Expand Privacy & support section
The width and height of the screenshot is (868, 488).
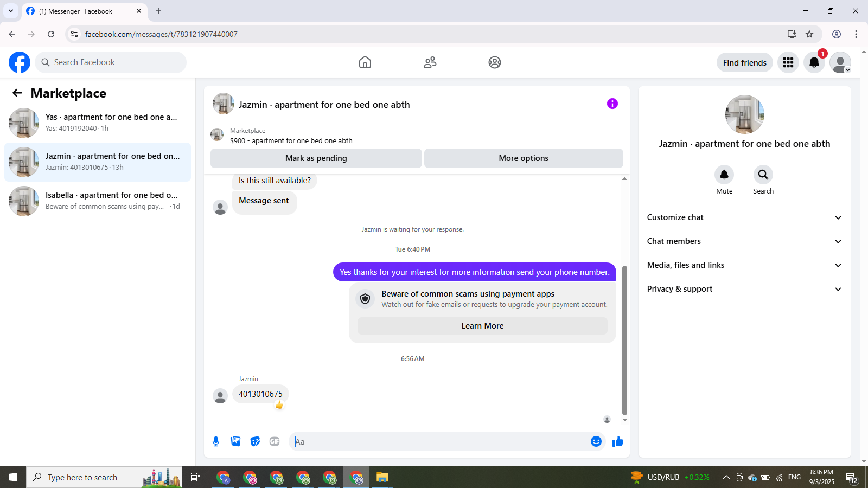[744, 289]
